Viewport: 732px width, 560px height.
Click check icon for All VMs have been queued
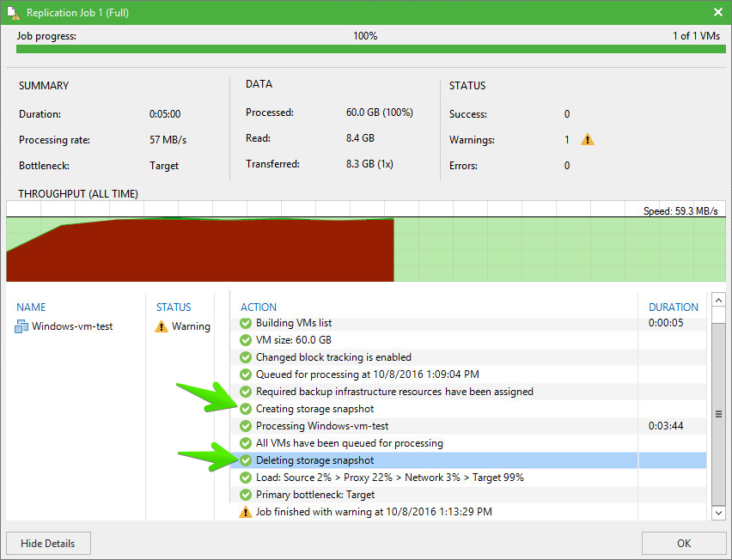click(x=246, y=443)
